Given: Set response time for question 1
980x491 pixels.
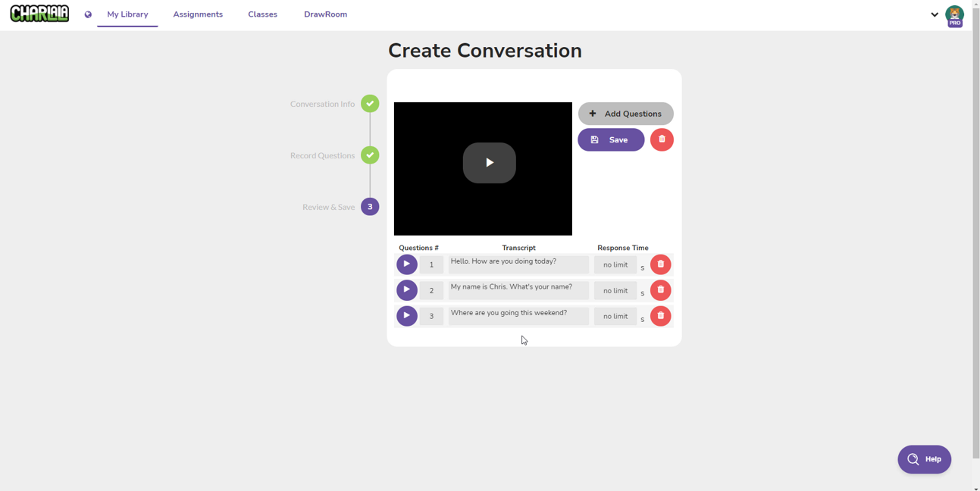Looking at the screenshot, I should point(615,265).
